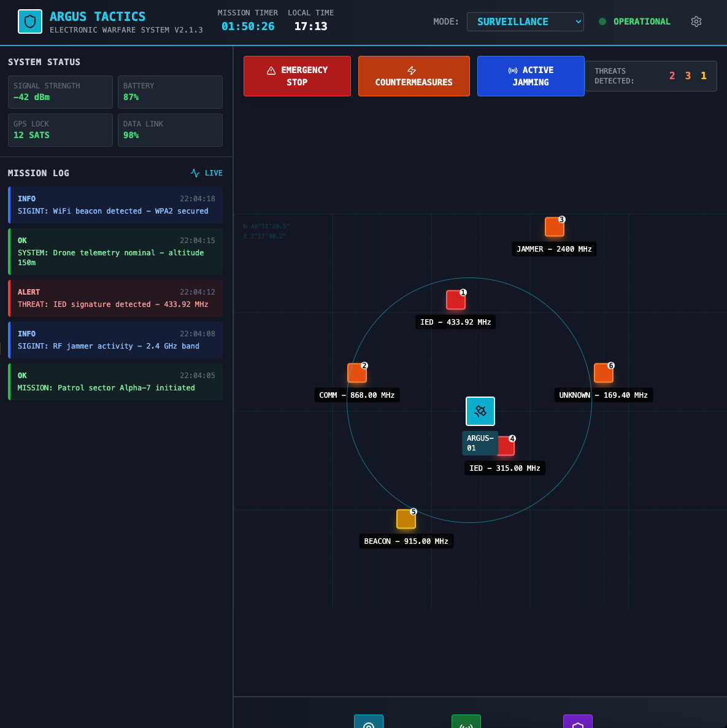Screen dimensions: 727x728
Task: Click the UNKNOWN 169.40 MHz signal marker
Action: [603, 373]
